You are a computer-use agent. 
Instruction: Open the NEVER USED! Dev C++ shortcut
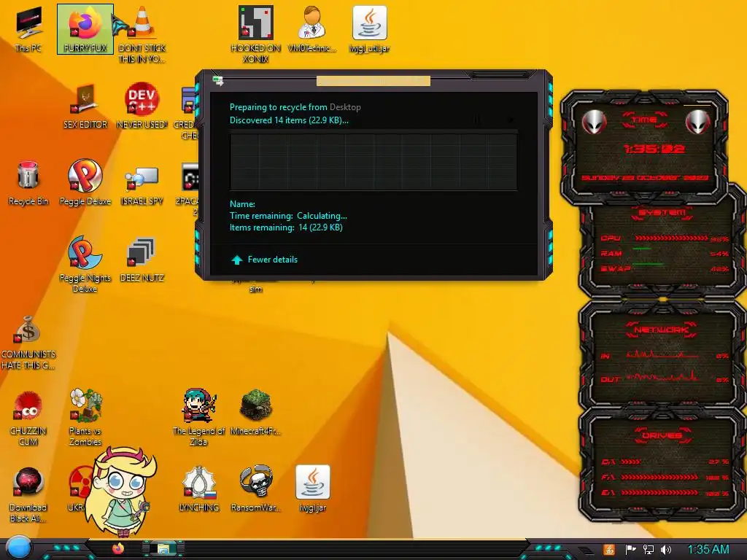[x=142, y=106]
